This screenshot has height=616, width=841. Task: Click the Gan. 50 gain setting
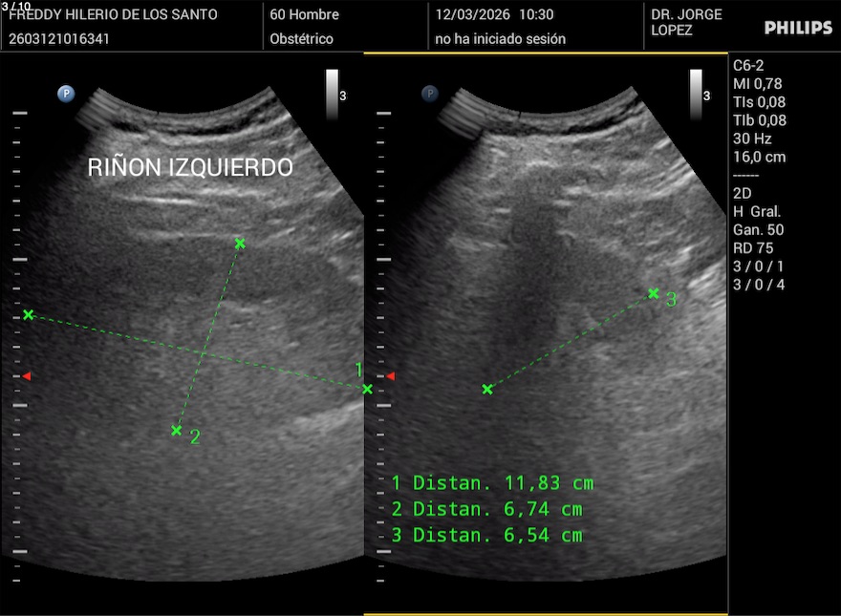pos(758,230)
